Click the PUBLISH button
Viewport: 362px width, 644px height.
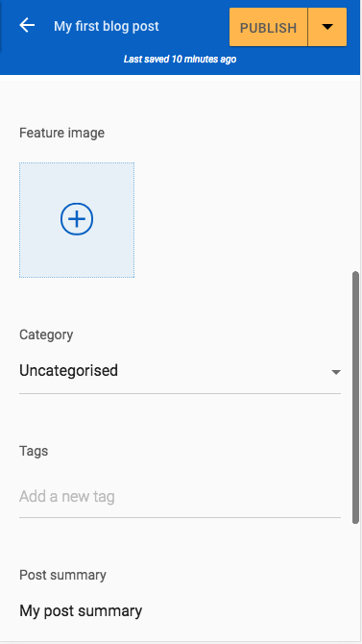(x=268, y=27)
